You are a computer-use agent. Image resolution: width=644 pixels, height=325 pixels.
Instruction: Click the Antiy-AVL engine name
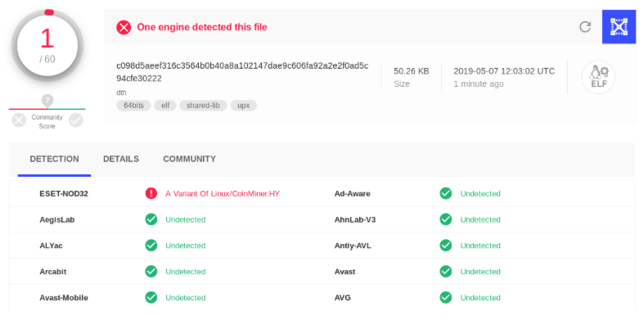point(353,246)
